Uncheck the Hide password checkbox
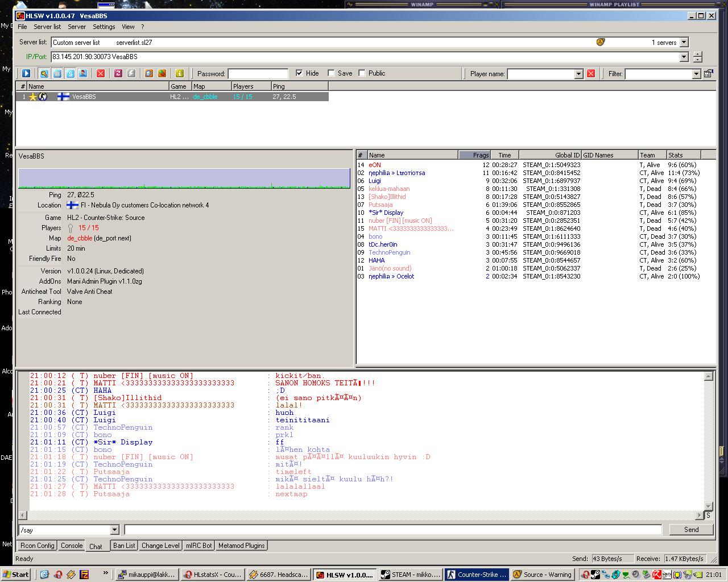 coord(299,73)
